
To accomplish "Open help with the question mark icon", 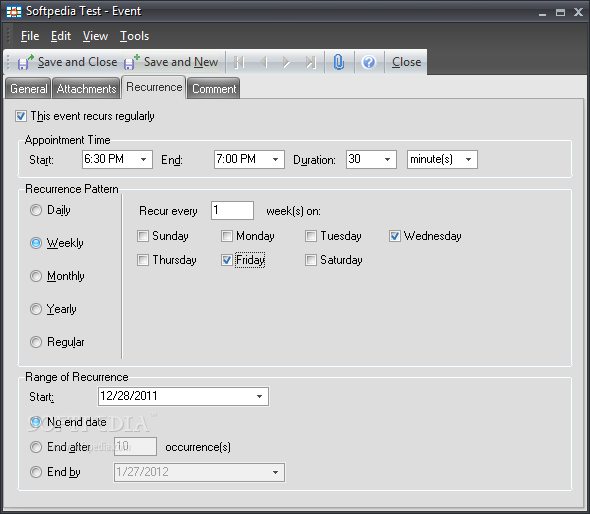I will click(369, 62).
